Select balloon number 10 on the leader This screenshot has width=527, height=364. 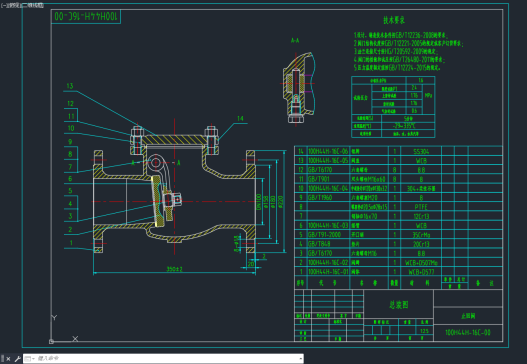pyautogui.click(x=71, y=128)
